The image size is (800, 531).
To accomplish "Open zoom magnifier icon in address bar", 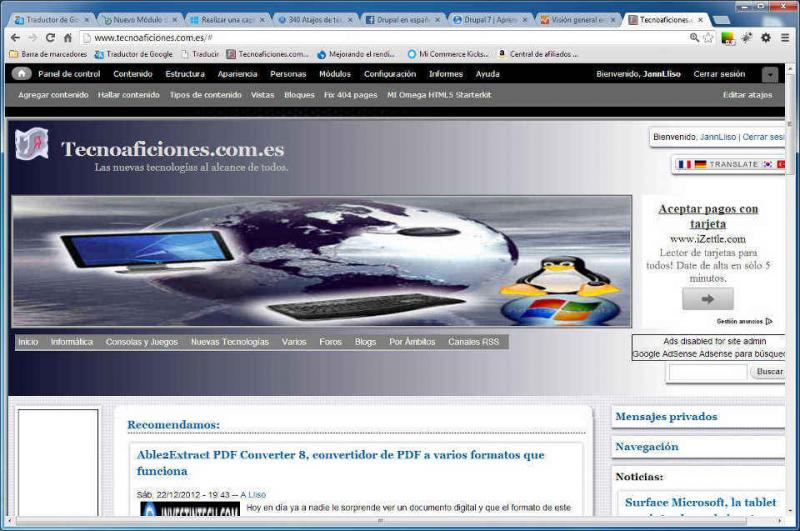I will [x=694, y=38].
